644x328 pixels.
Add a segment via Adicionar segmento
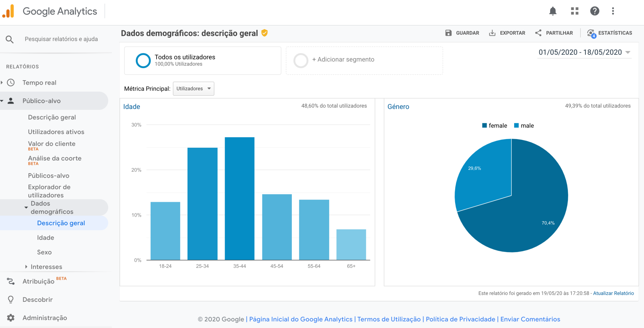click(364, 61)
